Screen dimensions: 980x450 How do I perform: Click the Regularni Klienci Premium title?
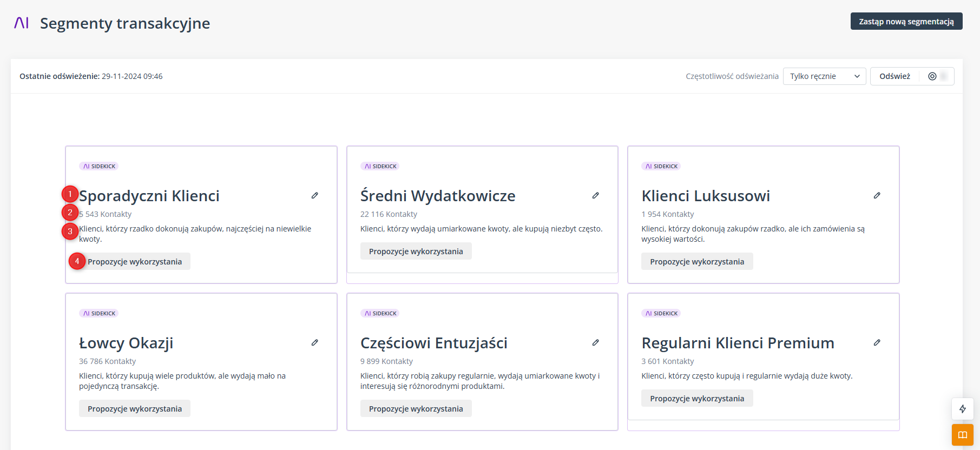[x=738, y=343]
